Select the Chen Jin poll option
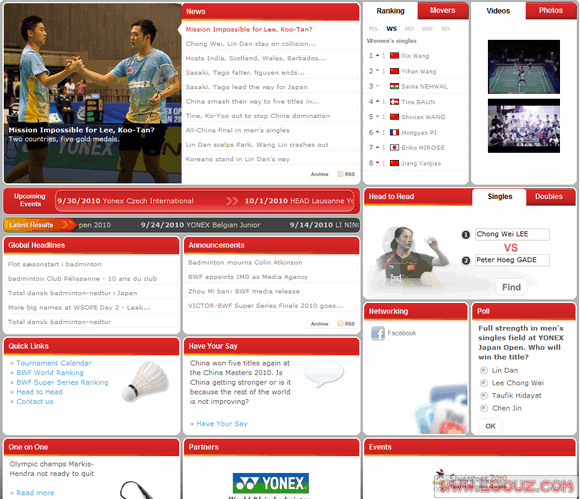Image resolution: width=580 pixels, height=499 pixels. 483,408
